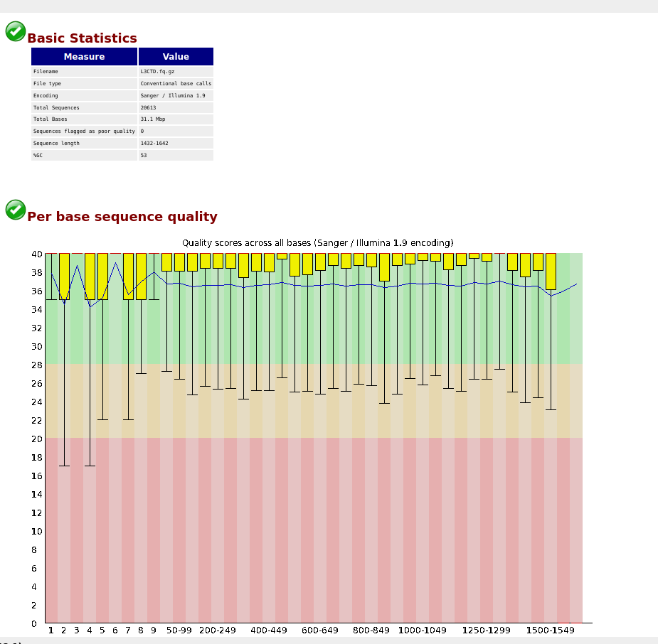Select the 800-849 x-axis position label
Viewport: 658px width, 644px height.
[x=371, y=630]
